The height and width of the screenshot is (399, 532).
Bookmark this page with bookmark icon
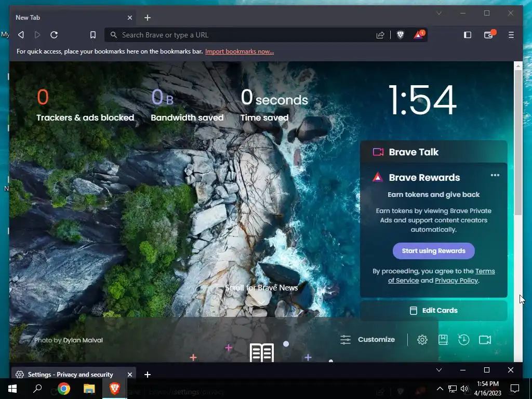point(92,35)
